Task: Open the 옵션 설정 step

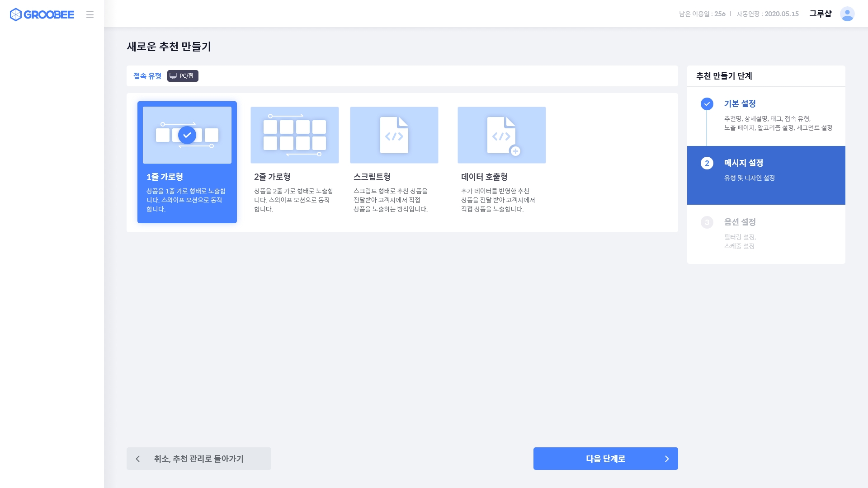Action: tap(740, 222)
